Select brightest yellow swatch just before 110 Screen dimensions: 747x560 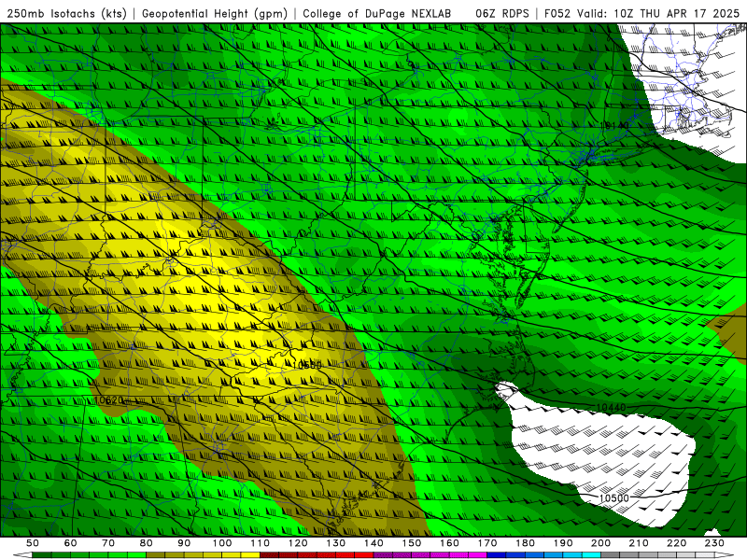[250, 555]
